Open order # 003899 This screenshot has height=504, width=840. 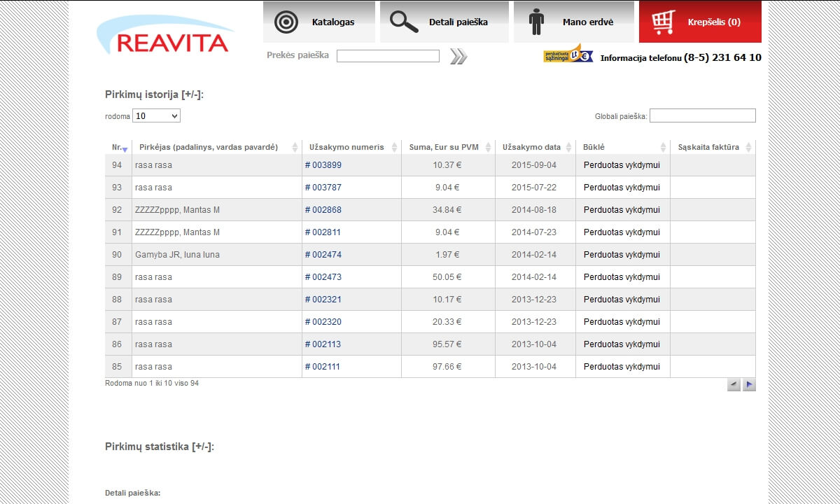click(x=323, y=165)
